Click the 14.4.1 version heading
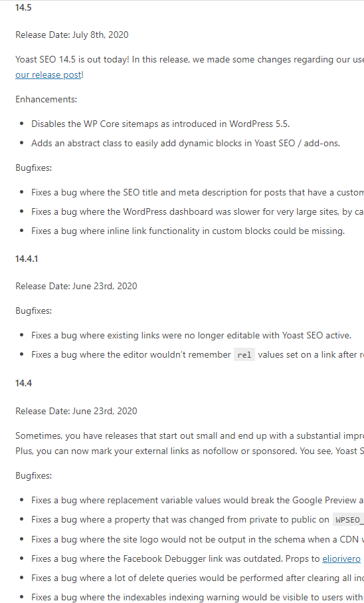 tap(27, 259)
